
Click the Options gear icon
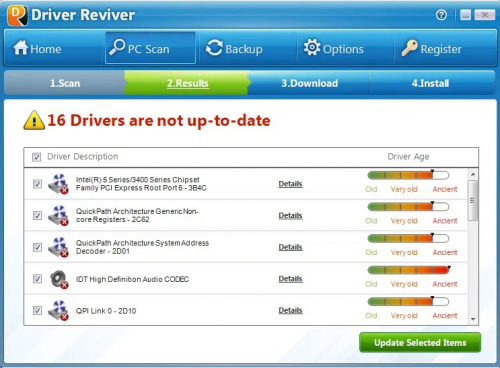pos(312,47)
